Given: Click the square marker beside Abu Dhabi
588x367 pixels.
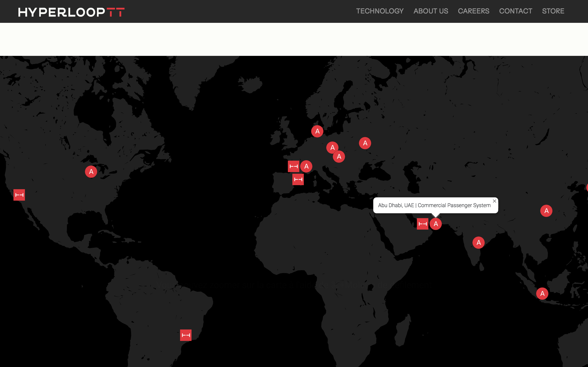Looking at the screenshot, I should click(x=423, y=224).
